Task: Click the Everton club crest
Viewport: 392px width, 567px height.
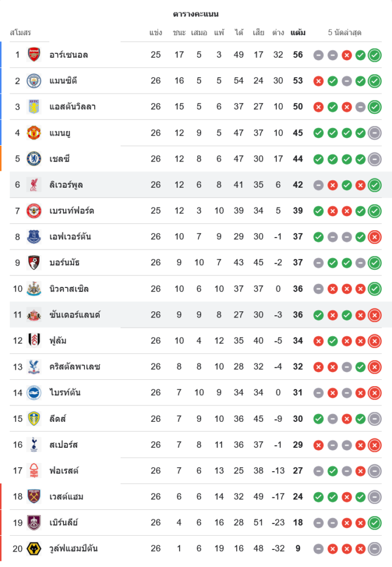Action: 34,236
